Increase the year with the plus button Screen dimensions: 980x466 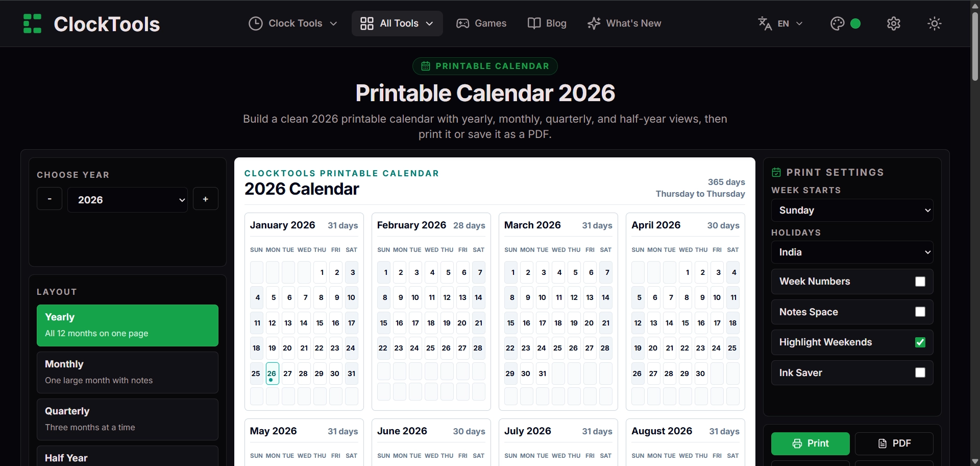(206, 199)
